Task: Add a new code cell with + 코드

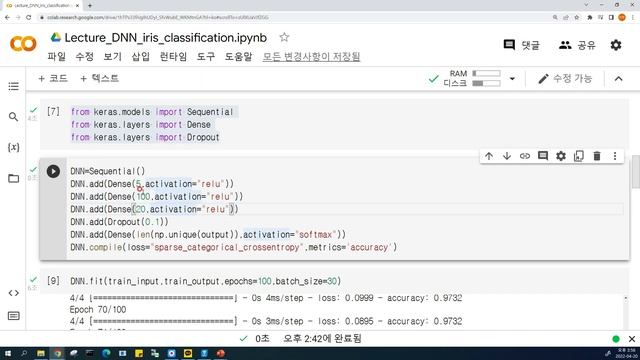Action: [53, 78]
